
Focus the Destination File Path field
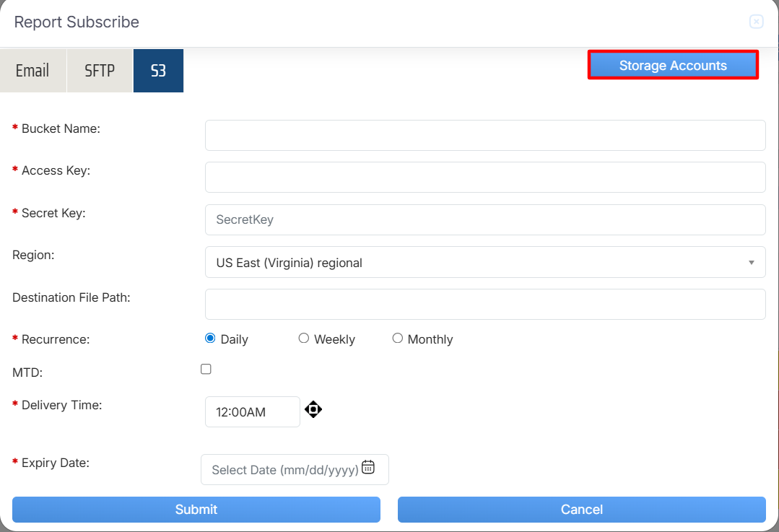pyautogui.click(x=484, y=305)
